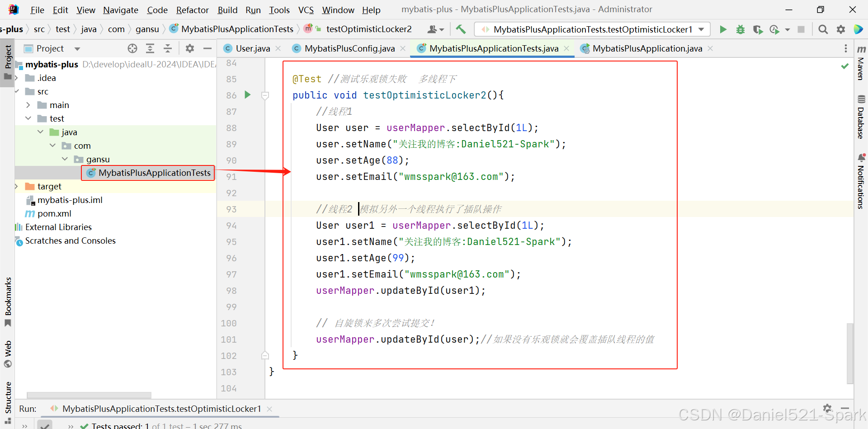Viewport: 868px width, 429px height.
Task: Close the MybatisPlusApplicationTests.java tab
Action: (566, 48)
